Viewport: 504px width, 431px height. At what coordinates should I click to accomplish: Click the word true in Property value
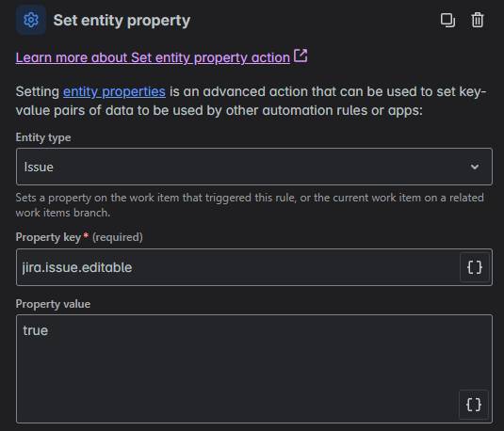36,330
